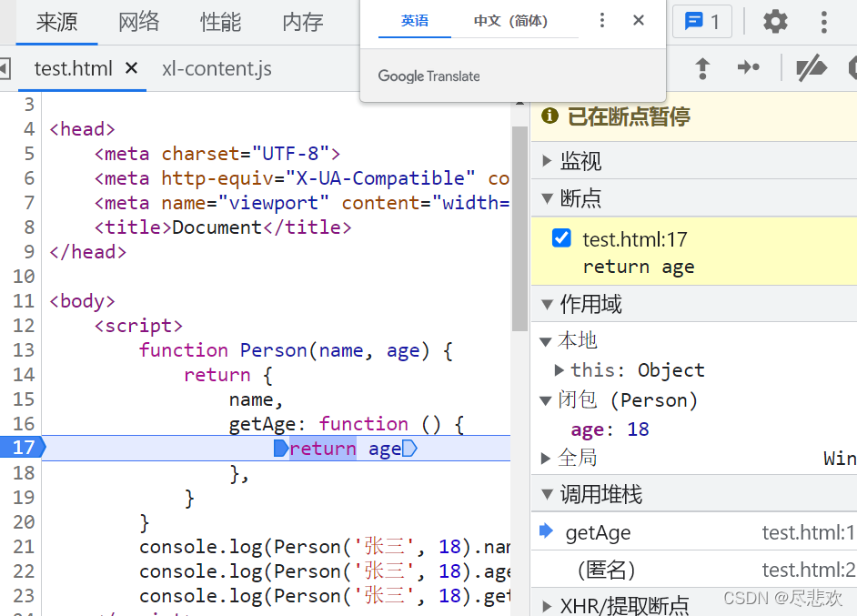Click line number 17 breakpoint marker

[x=23, y=448]
